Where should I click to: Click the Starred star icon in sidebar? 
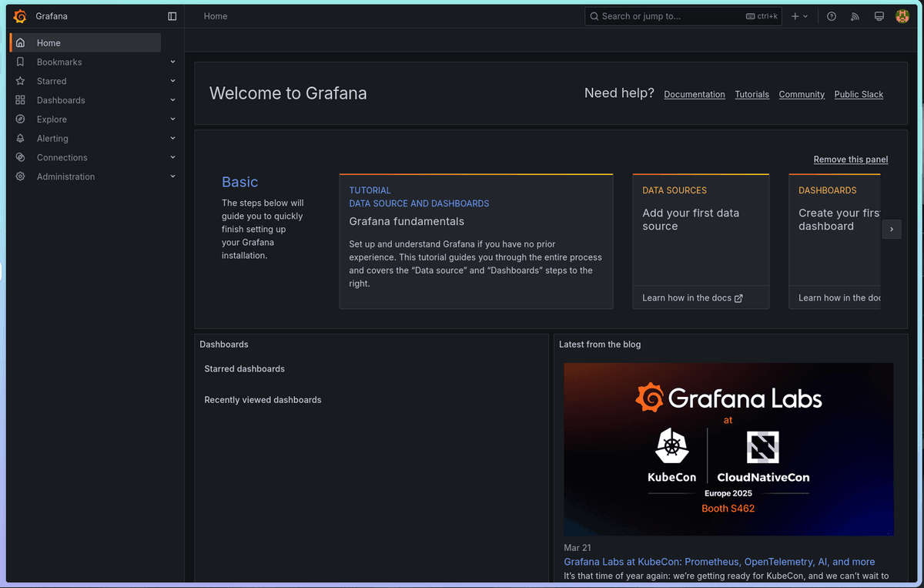tap(21, 81)
